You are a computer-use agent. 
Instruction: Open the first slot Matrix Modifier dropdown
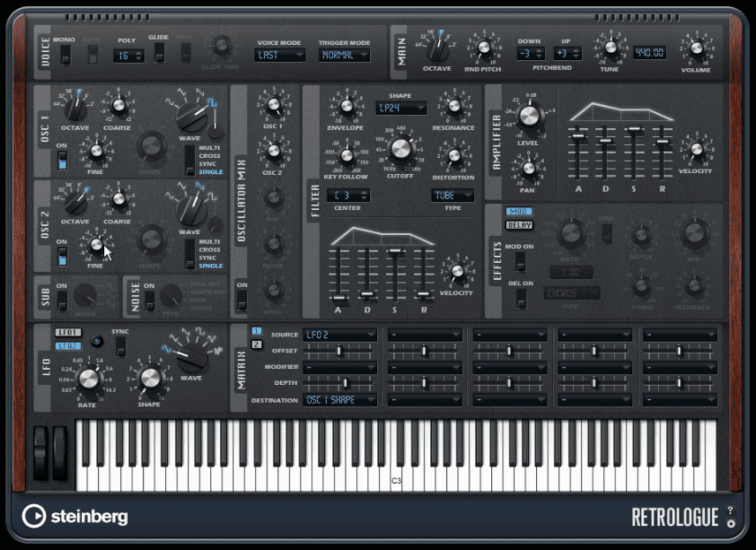coord(340,368)
